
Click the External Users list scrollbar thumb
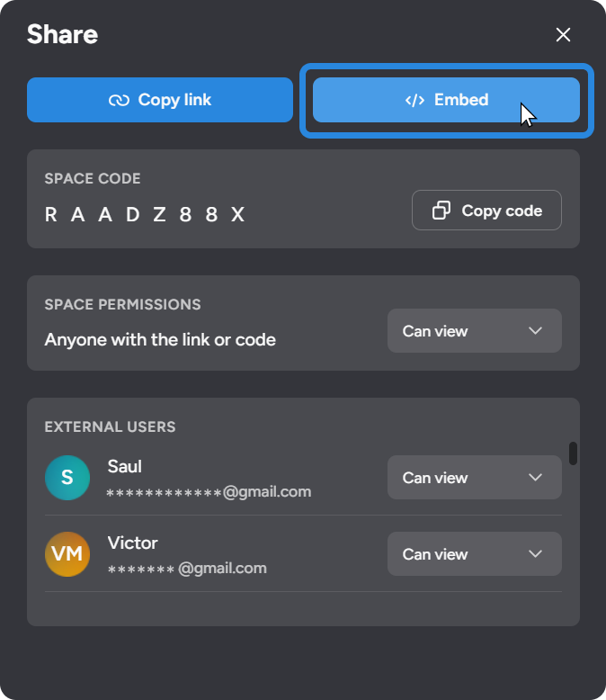coord(574,453)
